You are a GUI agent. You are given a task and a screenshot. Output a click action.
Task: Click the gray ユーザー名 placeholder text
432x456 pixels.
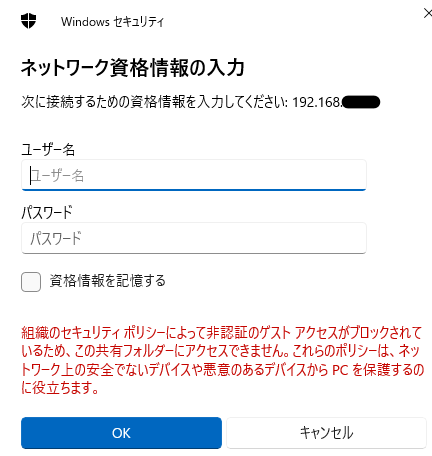[57, 175]
